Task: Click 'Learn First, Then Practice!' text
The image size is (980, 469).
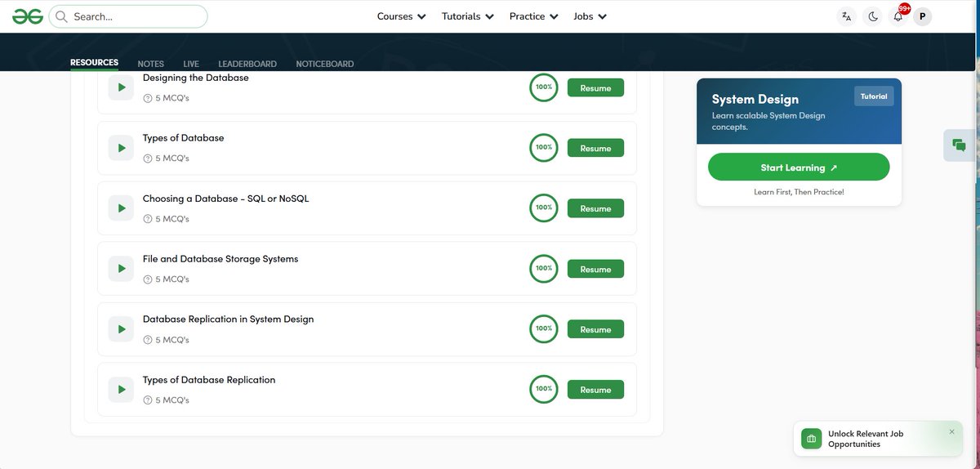Action: [x=799, y=192]
